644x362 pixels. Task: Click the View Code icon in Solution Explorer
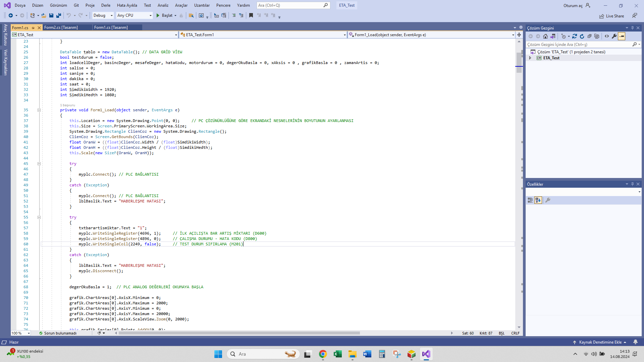pos(607,36)
